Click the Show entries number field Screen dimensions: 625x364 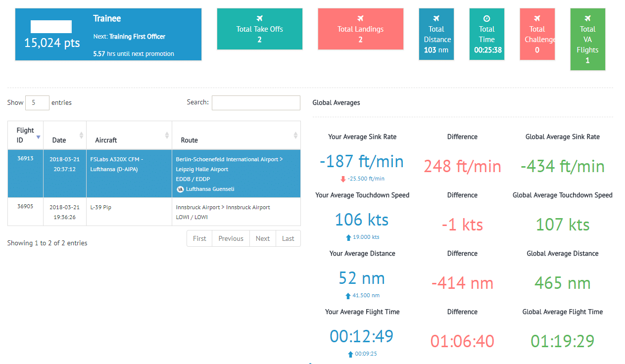37,103
